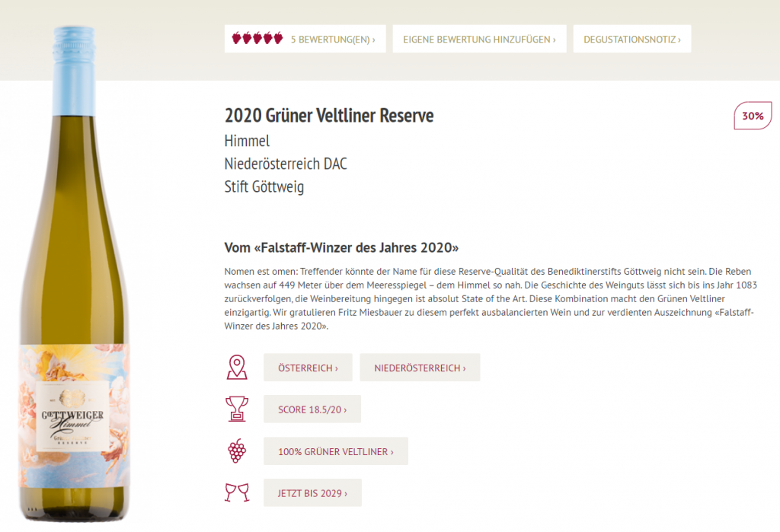
Task: Select the 100% Grüner Veltliner tag
Action: point(336,451)
